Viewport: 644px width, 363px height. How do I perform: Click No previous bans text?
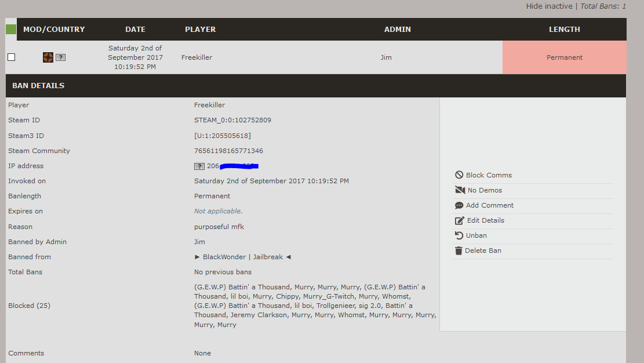[223, 272]
